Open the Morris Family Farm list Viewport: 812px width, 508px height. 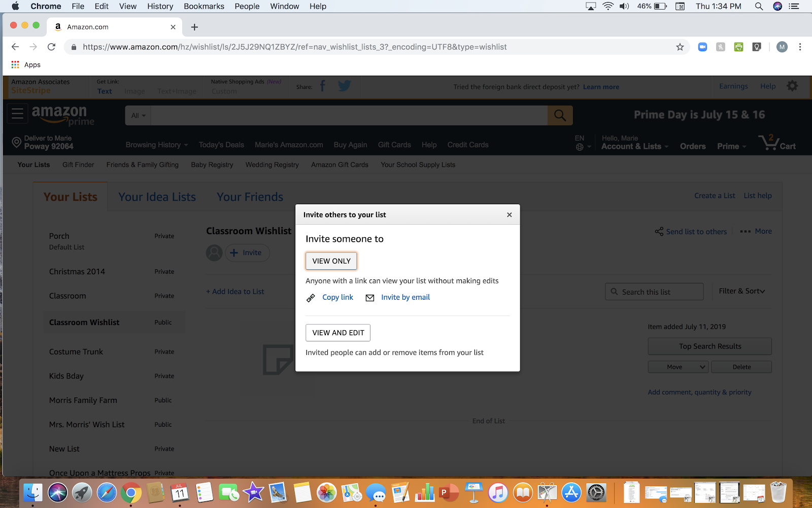point(83,400)
